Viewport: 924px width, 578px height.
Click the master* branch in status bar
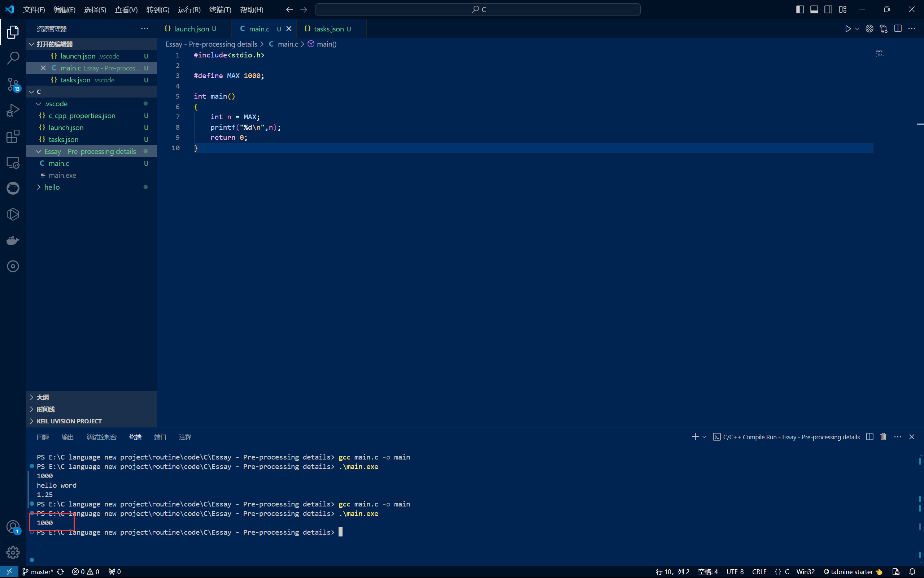coord(38,571)
